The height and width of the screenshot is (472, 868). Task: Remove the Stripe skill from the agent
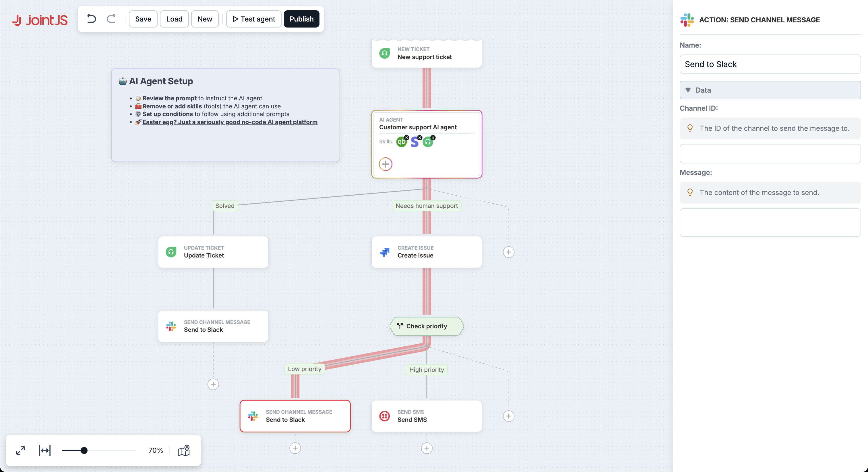pyautogui.click(x=420, y=137)
